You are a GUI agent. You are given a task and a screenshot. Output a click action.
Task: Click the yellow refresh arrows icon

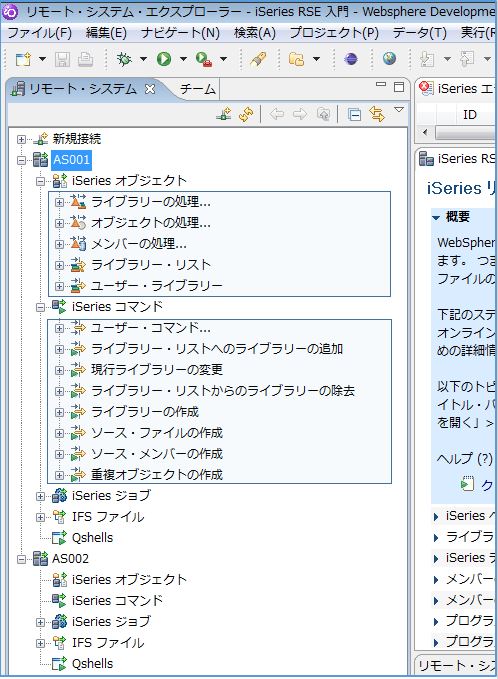(x=246, y=114)
